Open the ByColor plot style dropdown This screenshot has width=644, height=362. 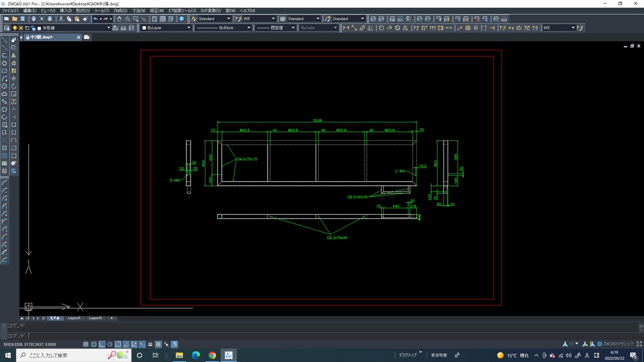[x=318, y=28]
